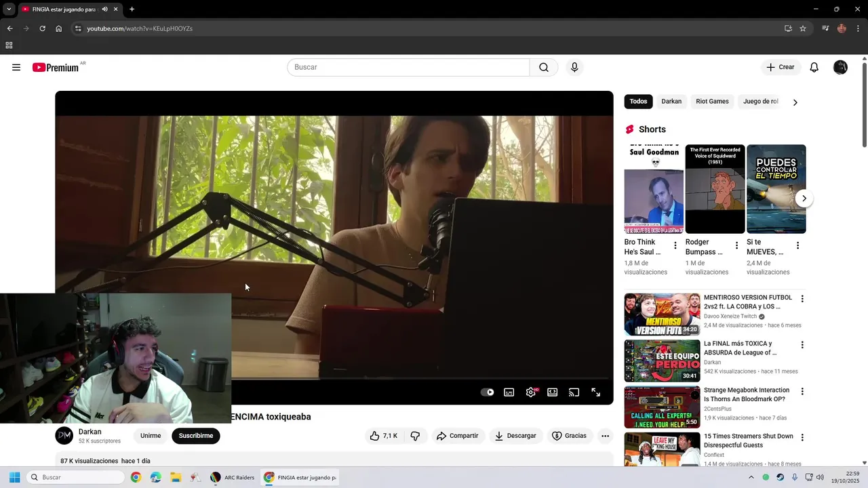Open YouTube notifications bell
The image size is (868, 488).
pos(814,67)
